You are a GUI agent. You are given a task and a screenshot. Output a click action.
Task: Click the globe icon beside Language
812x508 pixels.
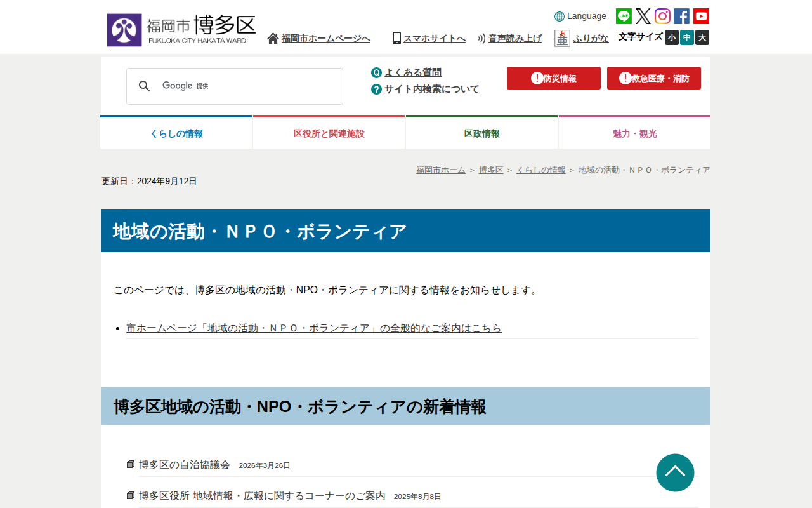tap(560, 17)
